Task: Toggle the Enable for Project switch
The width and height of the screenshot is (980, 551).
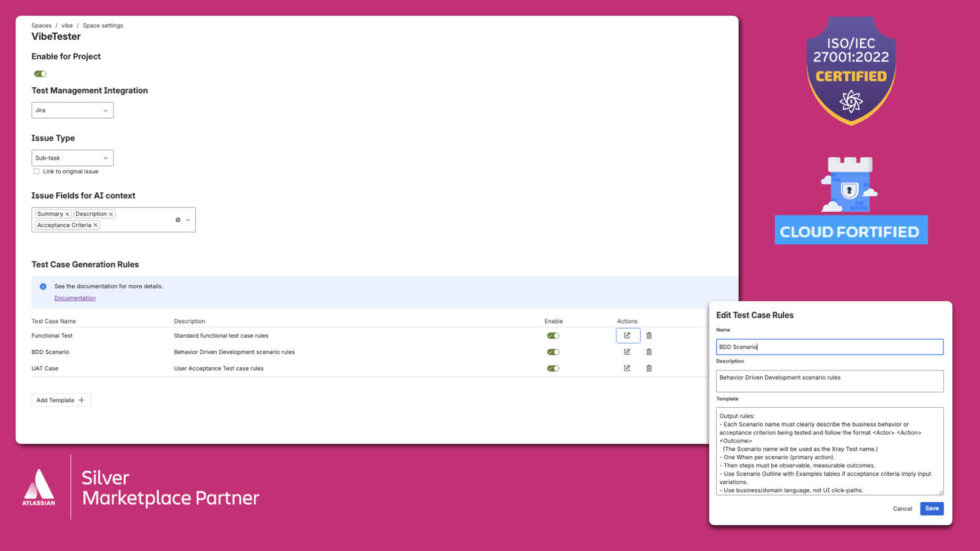Action: pyautogui.click(x=40, y=73)
